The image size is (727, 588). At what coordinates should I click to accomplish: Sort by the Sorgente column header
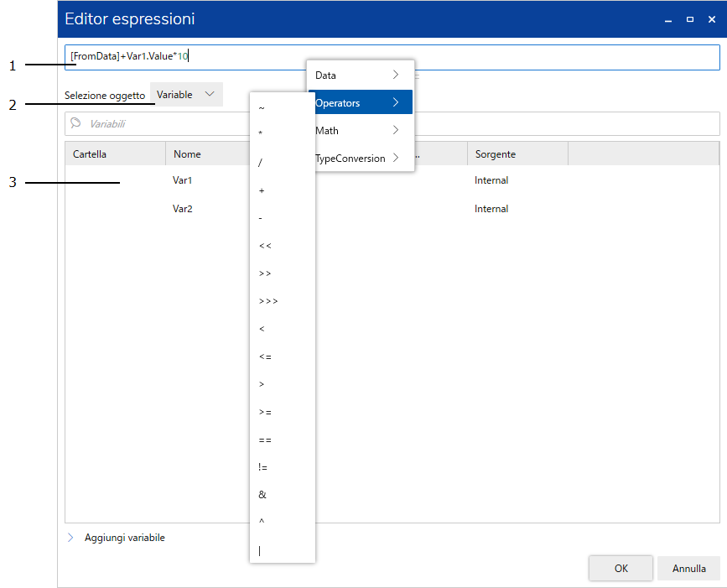tap(517, 154)
